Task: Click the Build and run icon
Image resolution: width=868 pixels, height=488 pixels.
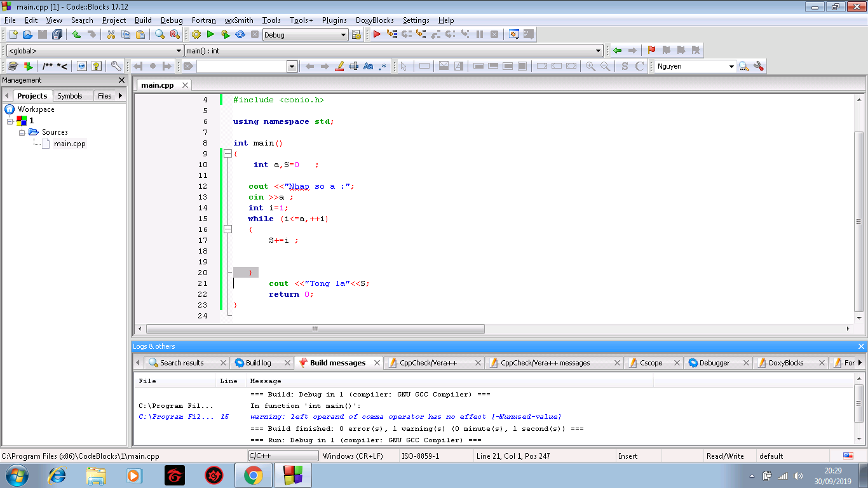Action: point(225,34)
